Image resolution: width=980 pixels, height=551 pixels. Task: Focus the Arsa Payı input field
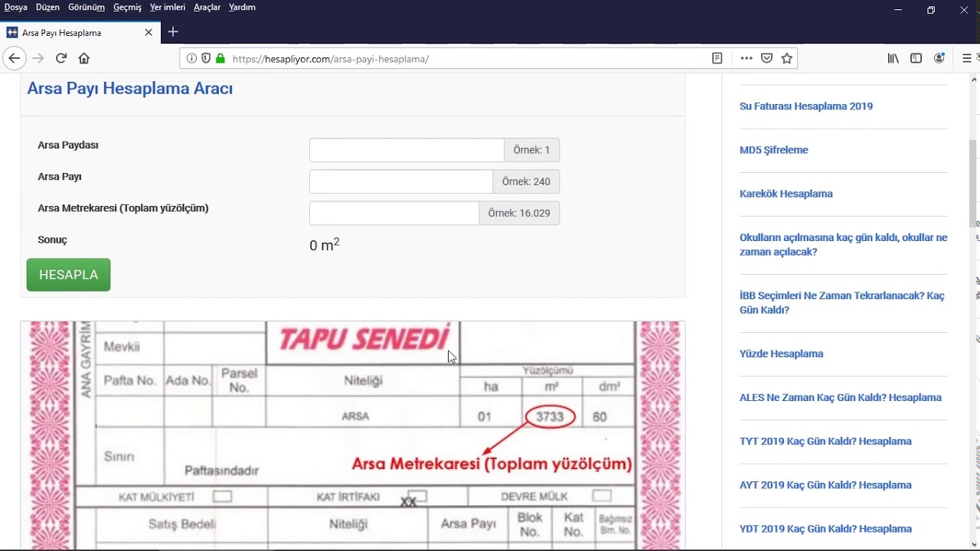point(401,181)
